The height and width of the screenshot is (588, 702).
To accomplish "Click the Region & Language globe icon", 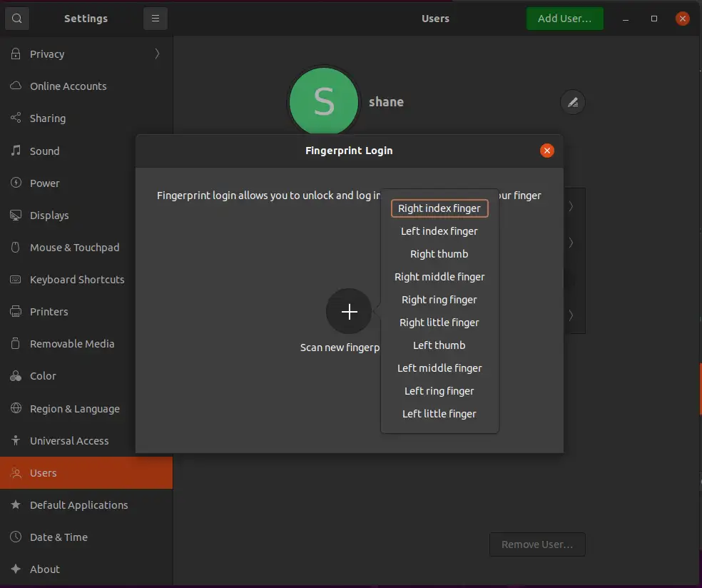I will click(x=16, y=408).
